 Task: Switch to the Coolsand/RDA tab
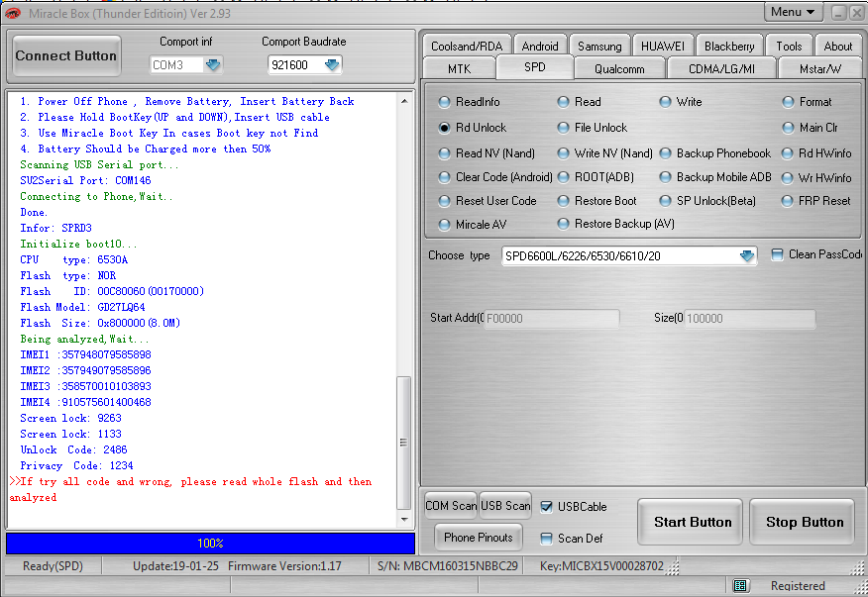467,46
